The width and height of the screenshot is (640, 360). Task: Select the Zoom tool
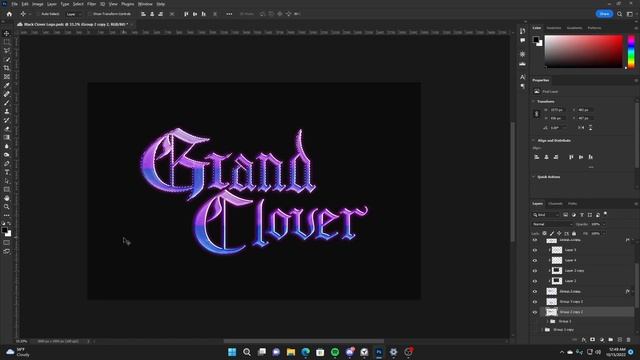[x=7, y=207]
